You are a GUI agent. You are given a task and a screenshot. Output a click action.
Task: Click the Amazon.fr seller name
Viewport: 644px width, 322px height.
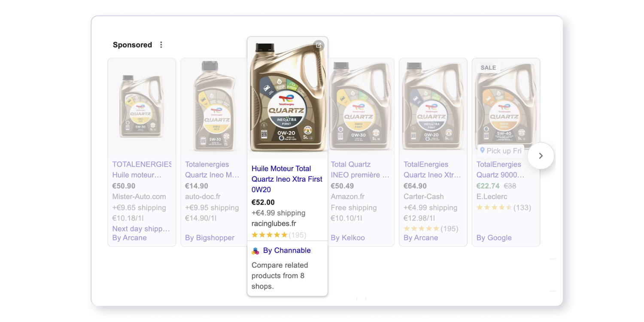point(348,197)
